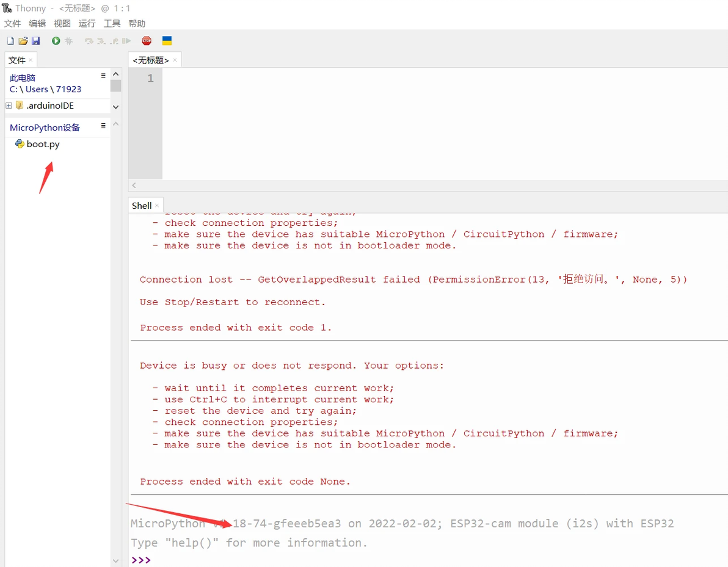This screenshot has width=728, height=567.
Task: Click the Thonny logo in title bar
Action: pyautogui.click(x=7, y=8)
